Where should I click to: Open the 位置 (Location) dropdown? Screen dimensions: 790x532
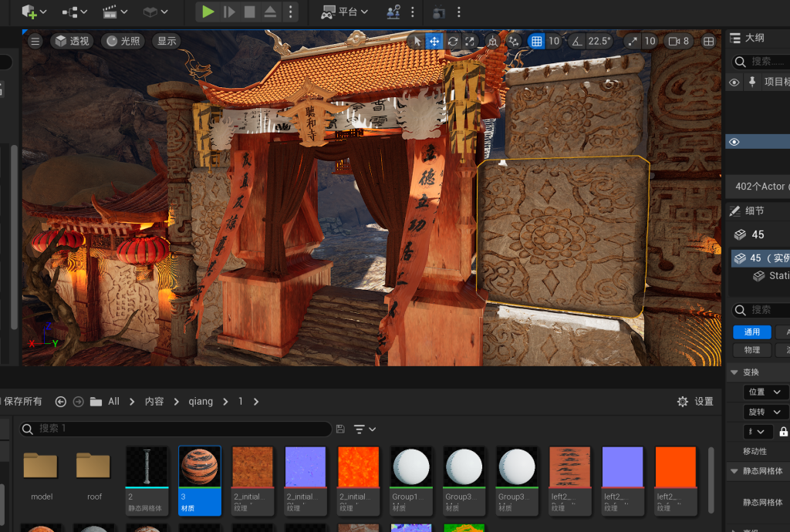pos(765,392)
